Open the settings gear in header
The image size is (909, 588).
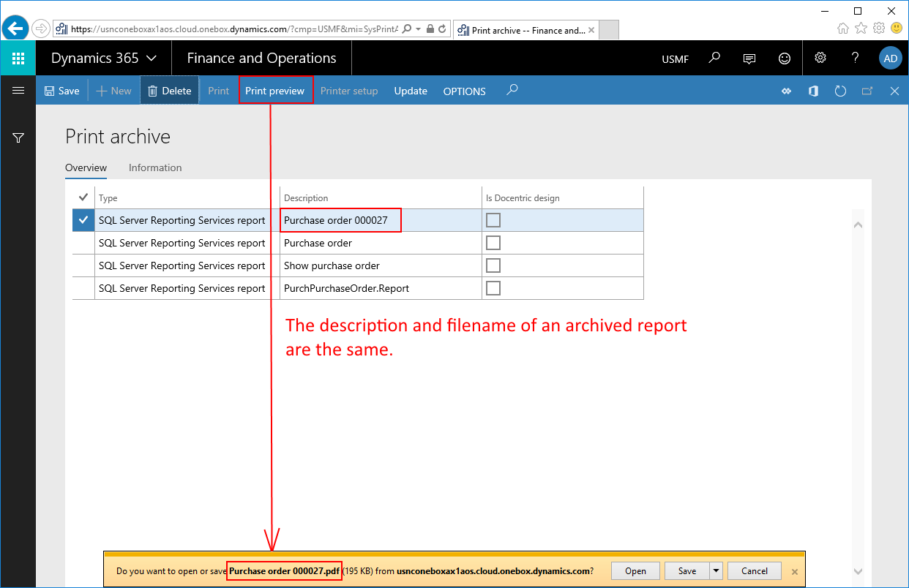[x=820, y=59]
